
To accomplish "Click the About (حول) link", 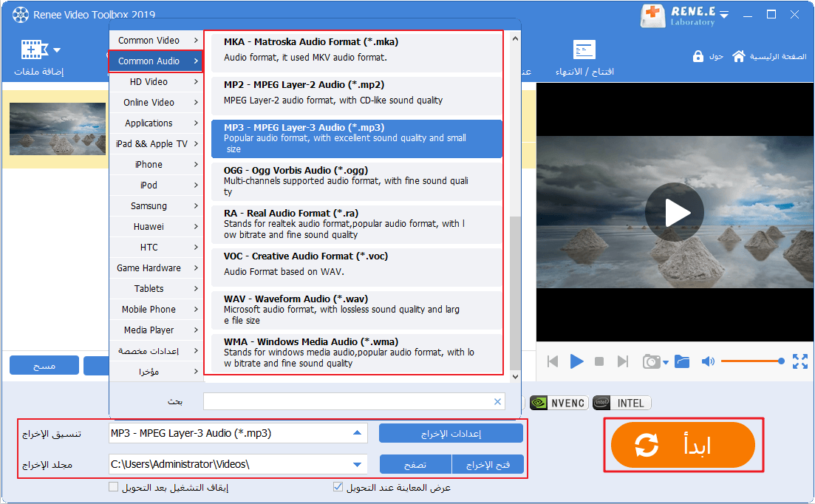I will coord(716,56).
